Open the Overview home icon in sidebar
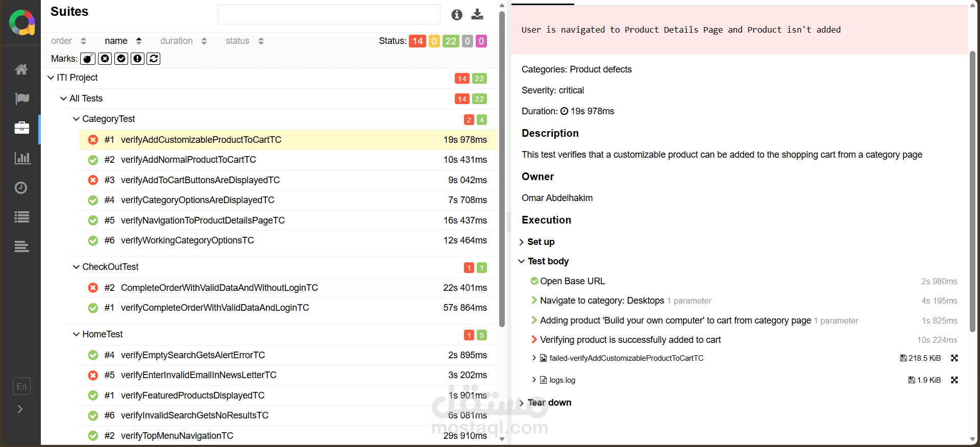Viewport: 980px width, 447px height. point(21,69)
